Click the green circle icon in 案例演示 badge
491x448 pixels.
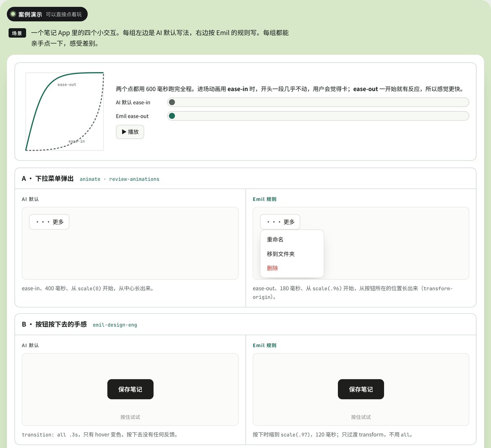pos(13,14)
